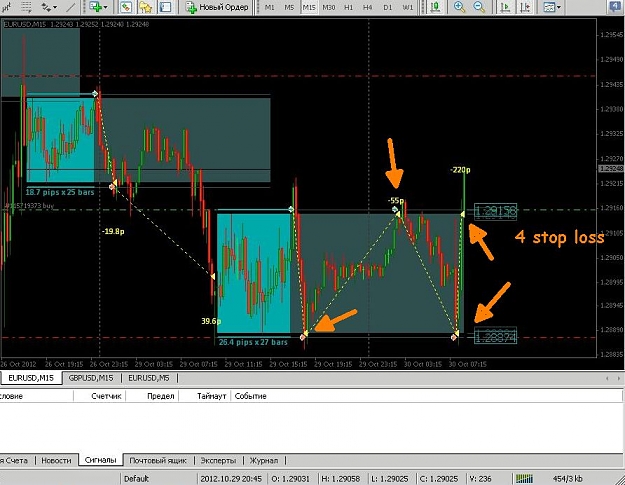Viewport: 625px width, 485px height.
Task: Switch timeframe to H1
Action: coord(349,7)
